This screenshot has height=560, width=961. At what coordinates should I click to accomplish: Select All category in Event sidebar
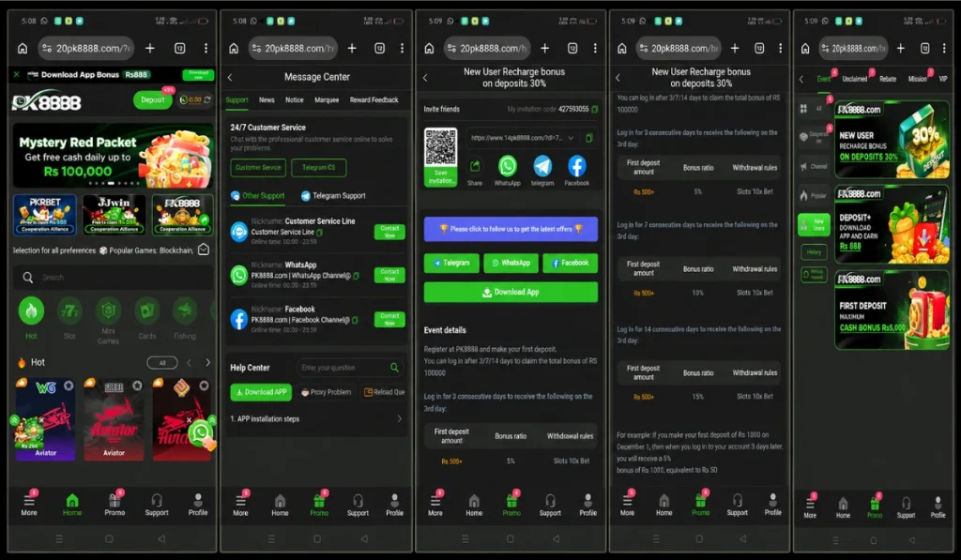812,109
